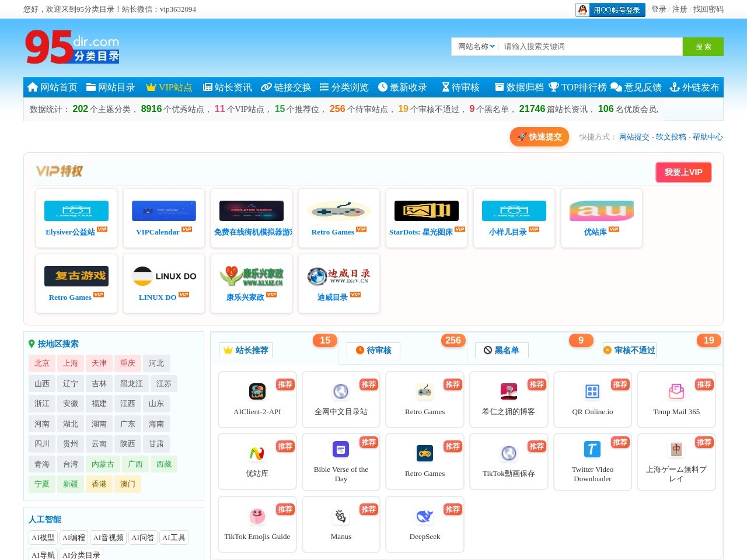Open VIP站点 in the navigation bar
The width and height of the screenshot is (747, 560).
point(169,87)
